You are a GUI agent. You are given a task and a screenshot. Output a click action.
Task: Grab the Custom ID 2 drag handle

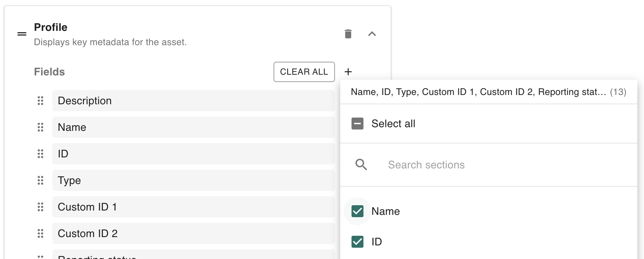tap(40, 233)
